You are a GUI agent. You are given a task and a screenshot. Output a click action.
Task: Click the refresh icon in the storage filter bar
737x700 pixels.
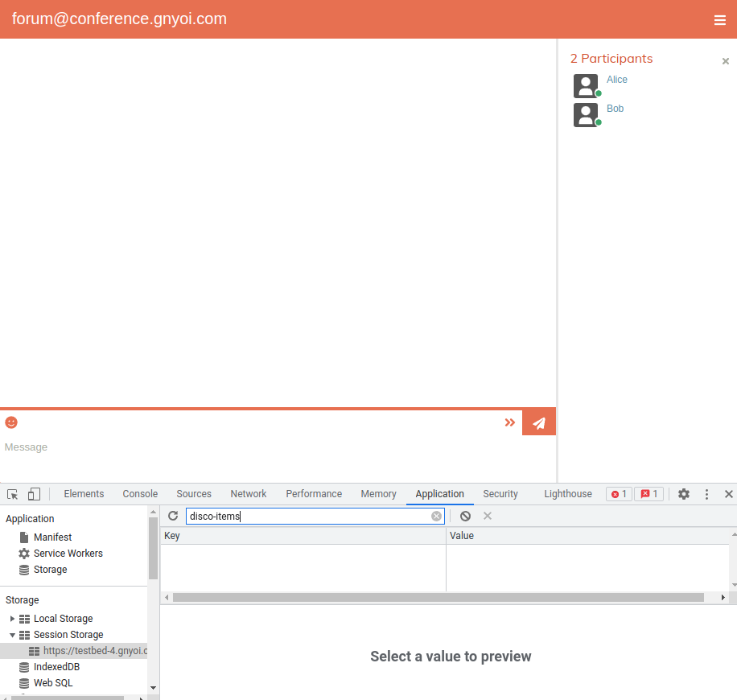pyautogui.click(x=172, y=516)
